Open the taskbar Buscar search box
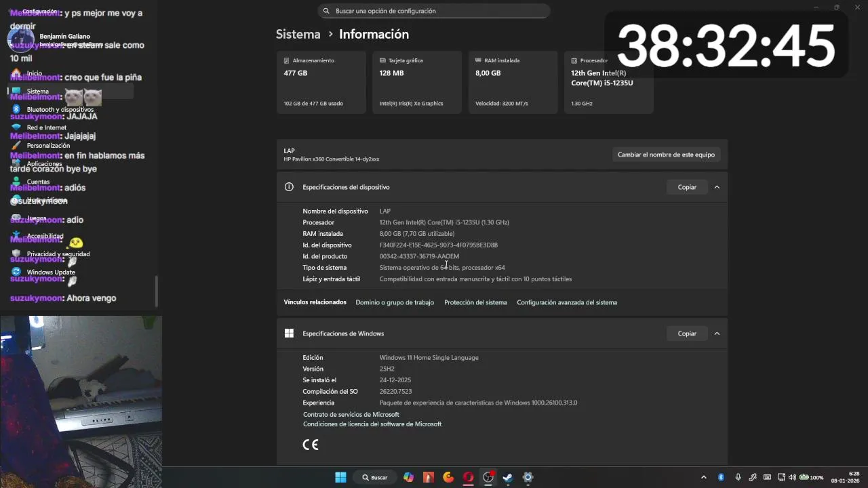 [x=374, y=477]
